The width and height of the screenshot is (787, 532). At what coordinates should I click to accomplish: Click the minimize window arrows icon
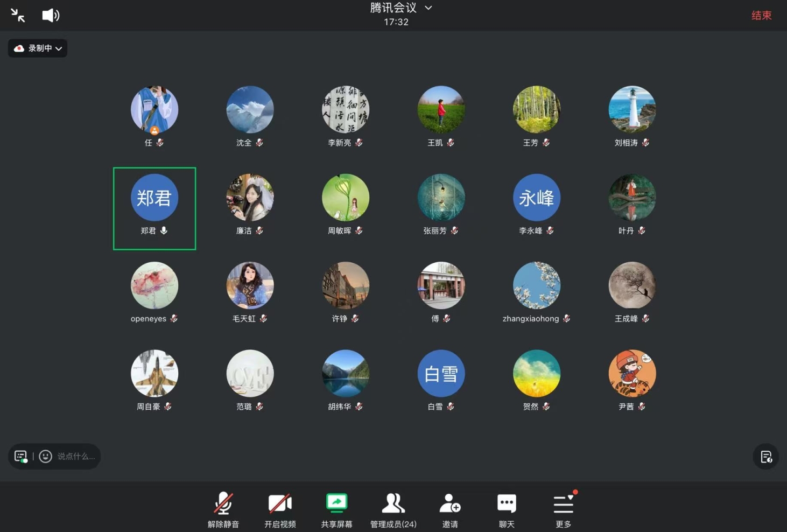18,15
